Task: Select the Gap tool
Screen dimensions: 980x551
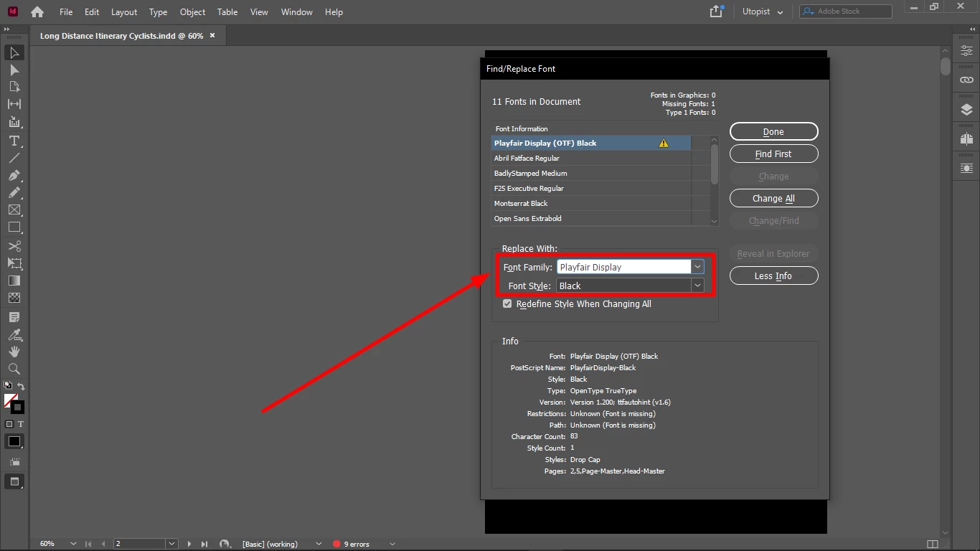Action: [14, 105]
